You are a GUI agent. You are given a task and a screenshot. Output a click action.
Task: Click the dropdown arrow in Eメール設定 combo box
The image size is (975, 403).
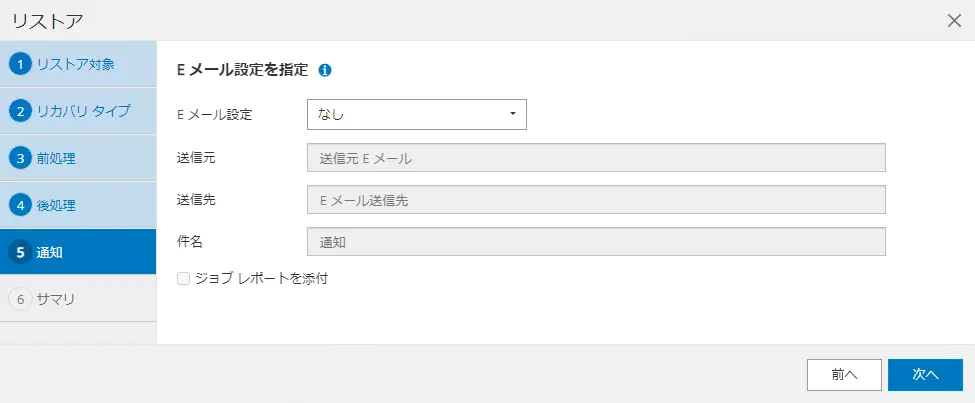tap(513, 114)
